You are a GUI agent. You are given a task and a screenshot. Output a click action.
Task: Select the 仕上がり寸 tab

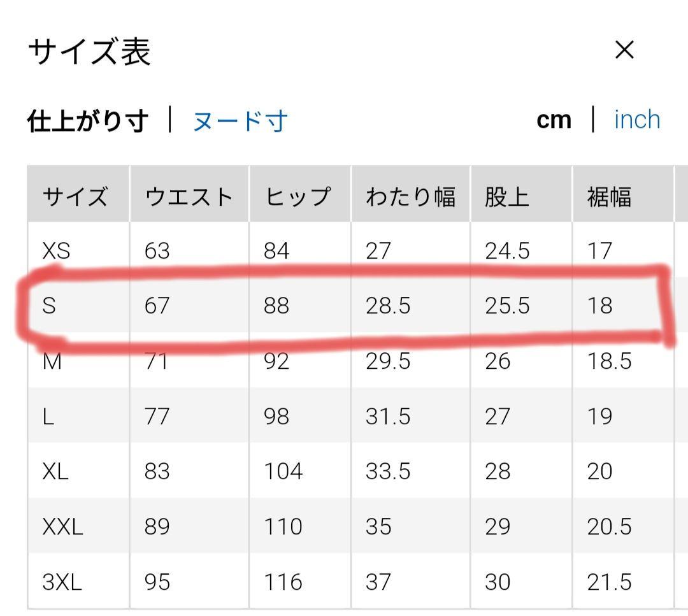pyautogui.click(x=88, y=120)
